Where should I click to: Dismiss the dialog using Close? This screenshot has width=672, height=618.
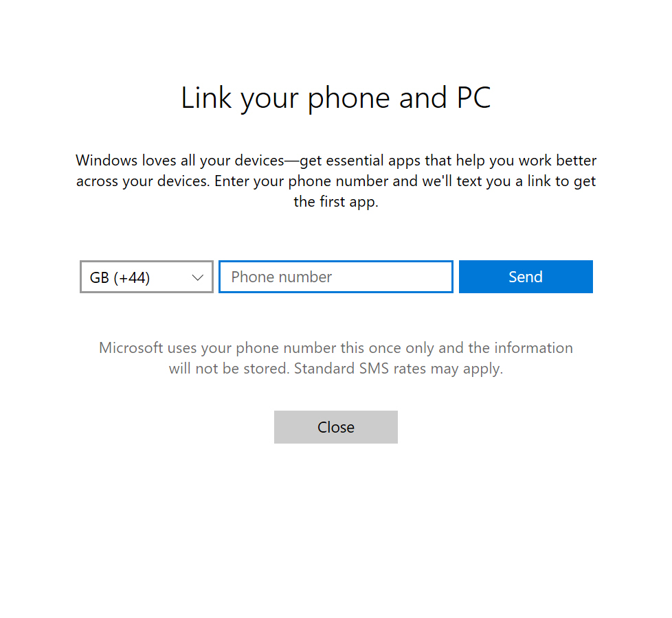[x=336, y=427]
